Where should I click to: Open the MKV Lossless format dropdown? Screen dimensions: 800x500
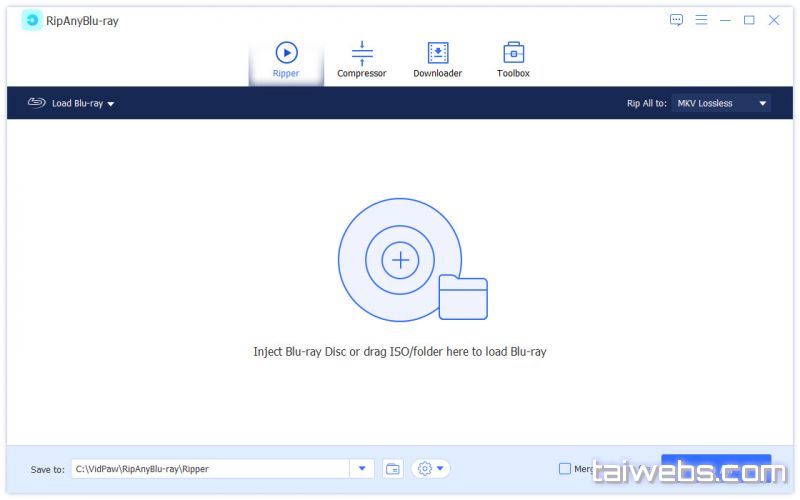pyautogui.click(x=720, y=103)
